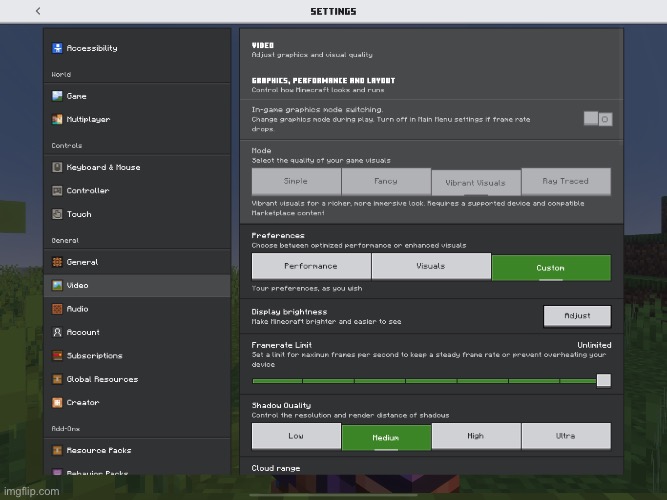The height and width of the screenshot is (500, 667).
Task: Click the Game world icon
Action: coord(57,96)
